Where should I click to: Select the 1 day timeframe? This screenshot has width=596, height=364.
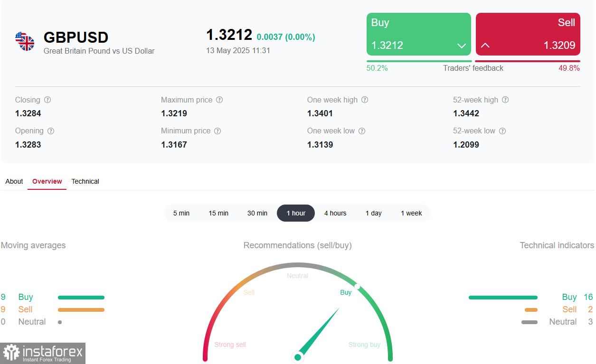click(374, 213)
